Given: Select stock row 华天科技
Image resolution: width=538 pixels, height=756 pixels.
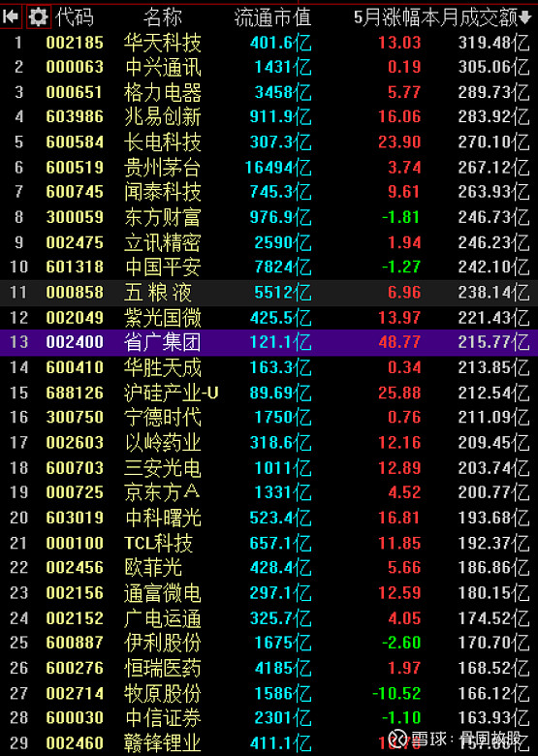Looking at the screenshot, I should (x=269, y=43).
